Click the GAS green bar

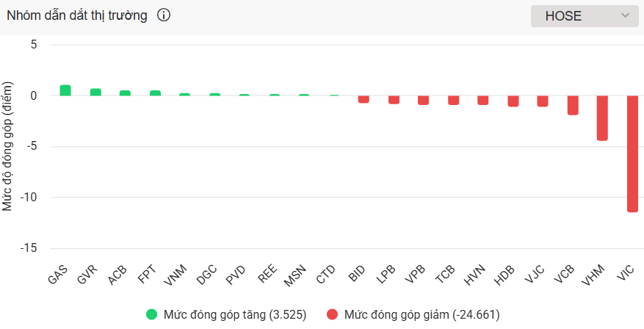pyautogui.click(x=65, y=90)
